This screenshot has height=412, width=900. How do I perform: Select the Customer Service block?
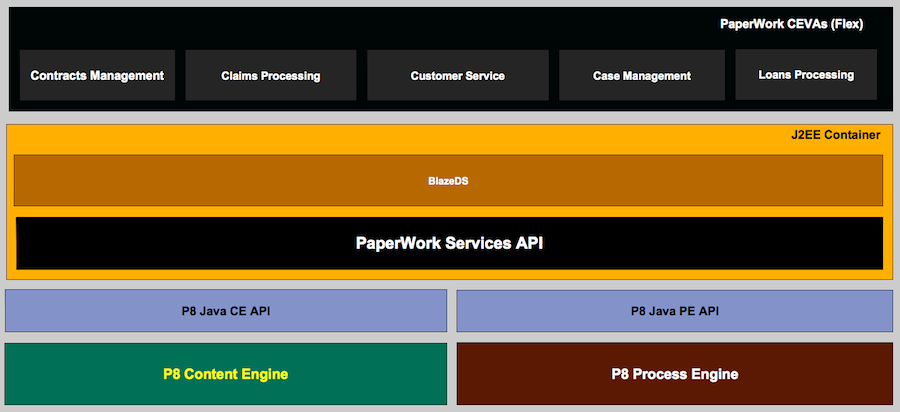tap(457, 75)
